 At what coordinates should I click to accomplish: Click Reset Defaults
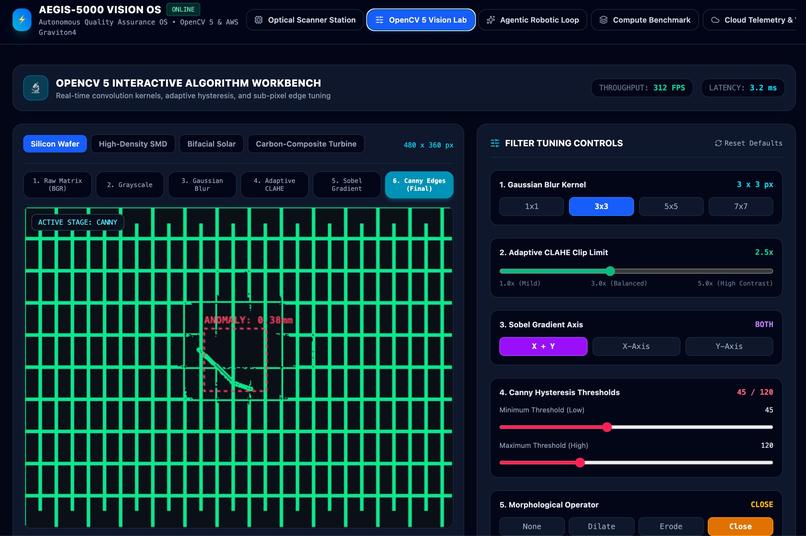pos(748,143)
